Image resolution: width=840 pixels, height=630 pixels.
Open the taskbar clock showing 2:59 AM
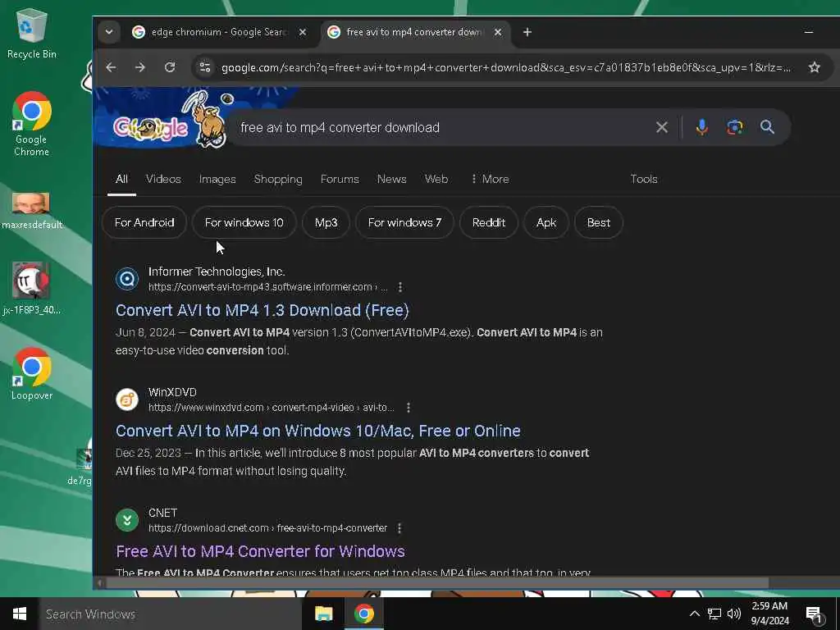(769, 614)
